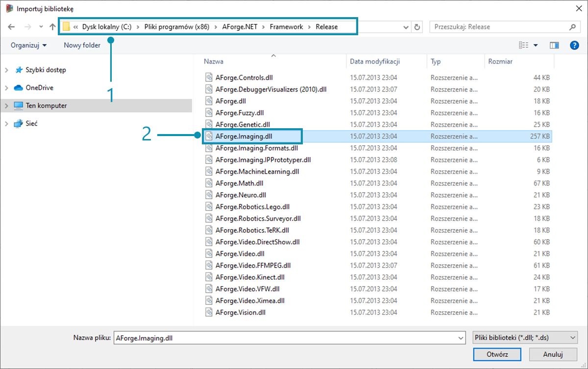Click the AForge.Video.VFW.dll file icon

pyautogui.click(x=209, y=289)
